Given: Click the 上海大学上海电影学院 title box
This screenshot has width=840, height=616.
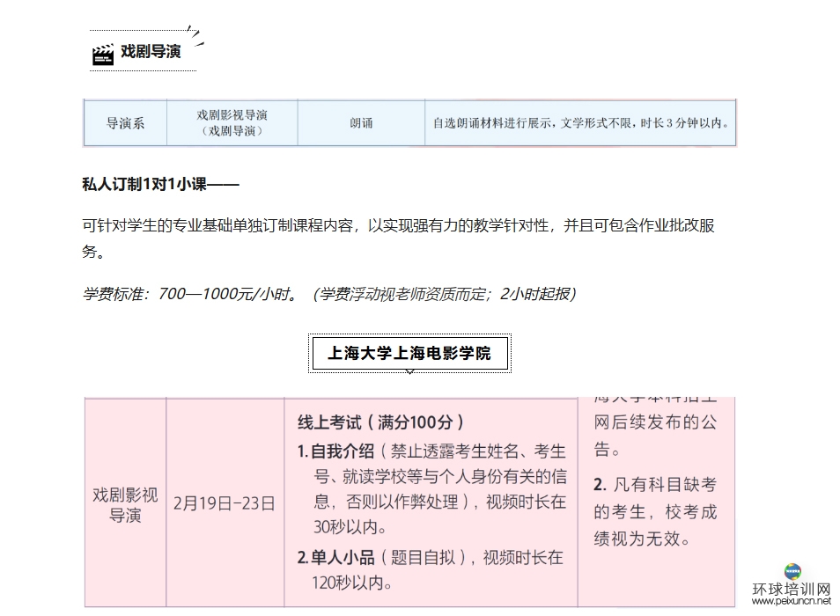Looking at the screenshot, I should pyautogui.click(x=409, y=353).
